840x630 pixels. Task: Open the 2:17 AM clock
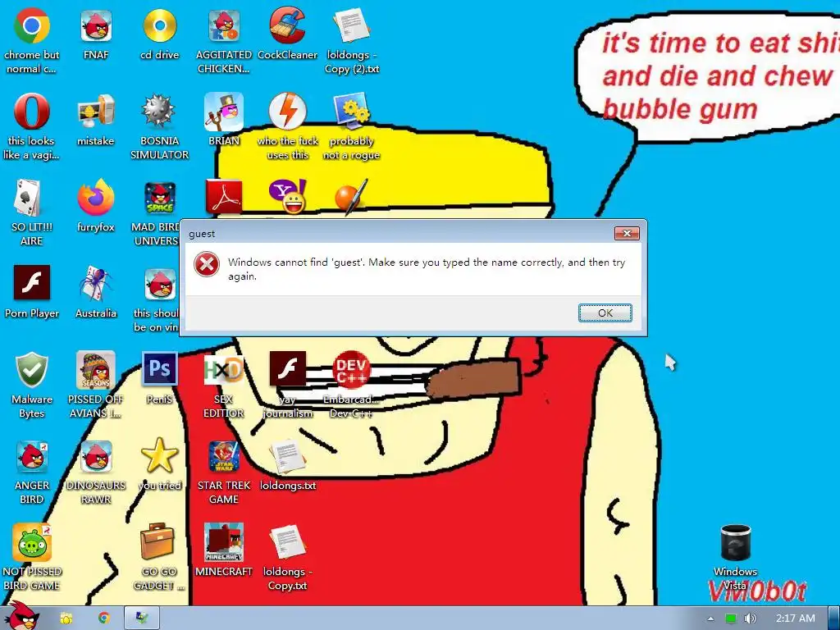pos(796,619)
